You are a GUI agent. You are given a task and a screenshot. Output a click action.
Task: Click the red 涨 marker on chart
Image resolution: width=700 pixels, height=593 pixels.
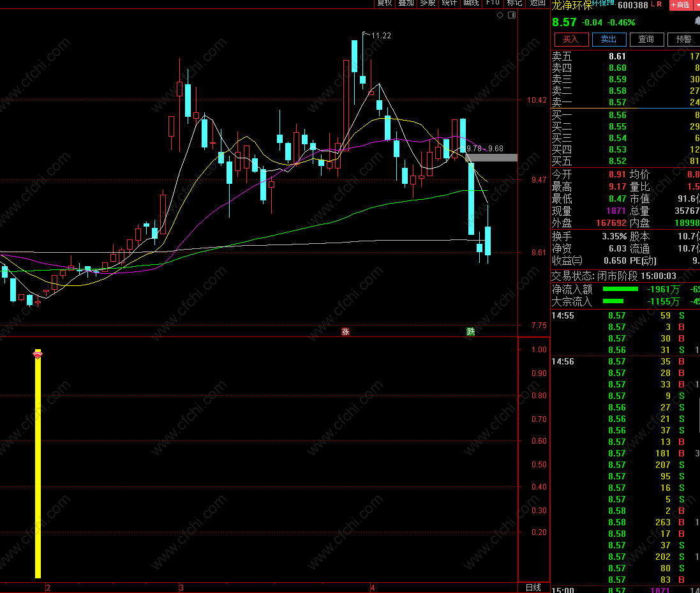pos(345,331)
